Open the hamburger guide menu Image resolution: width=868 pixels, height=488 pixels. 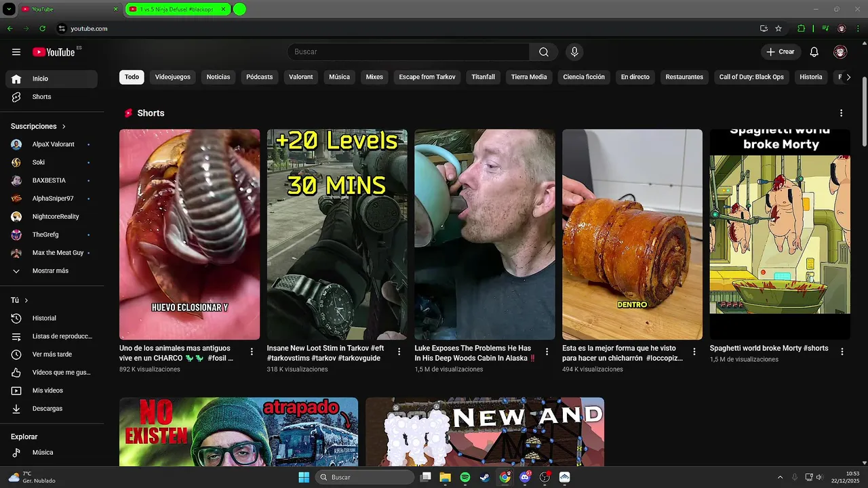coord(16,52)
